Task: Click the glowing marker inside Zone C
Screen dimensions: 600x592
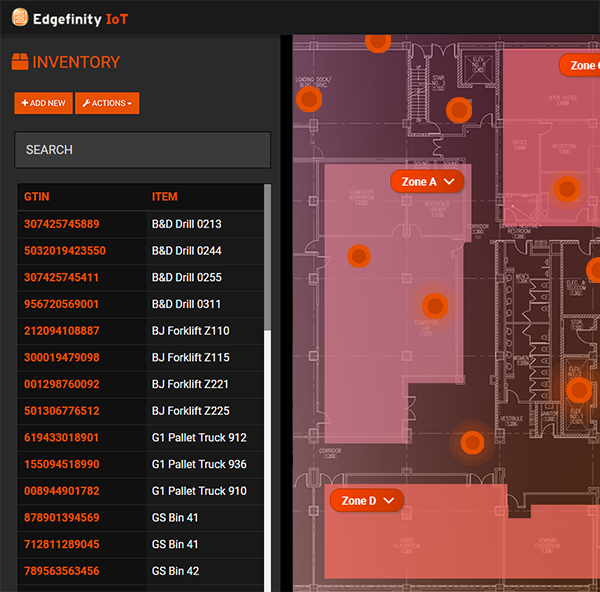Action: 567,189
